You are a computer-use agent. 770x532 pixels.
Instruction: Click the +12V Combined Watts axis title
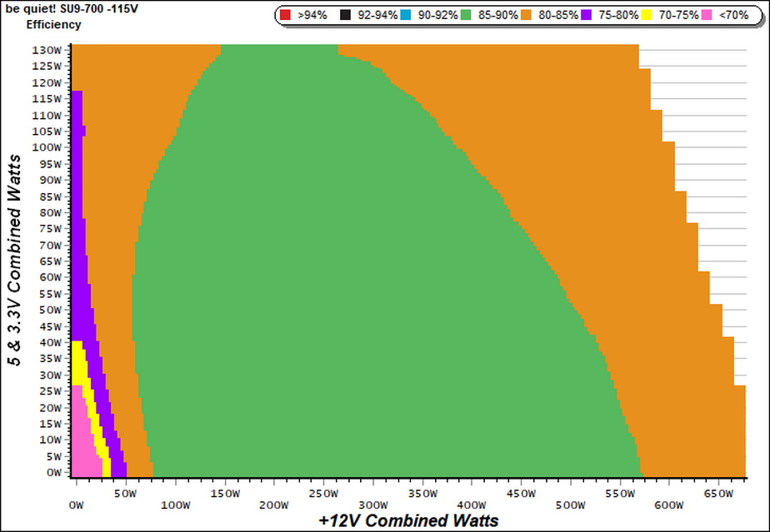(408, 520)
